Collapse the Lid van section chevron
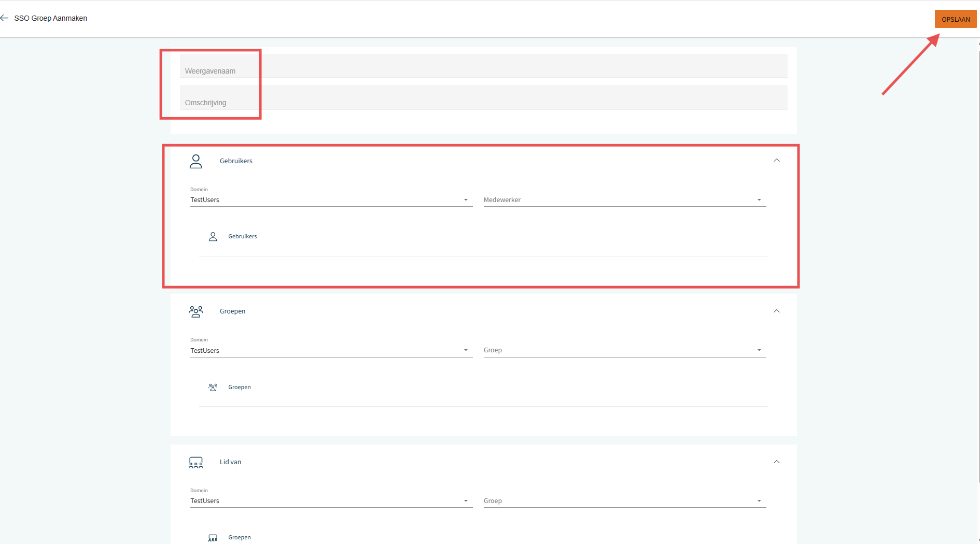The height and width of the screenshot is (544, 980). coord(776,462)
